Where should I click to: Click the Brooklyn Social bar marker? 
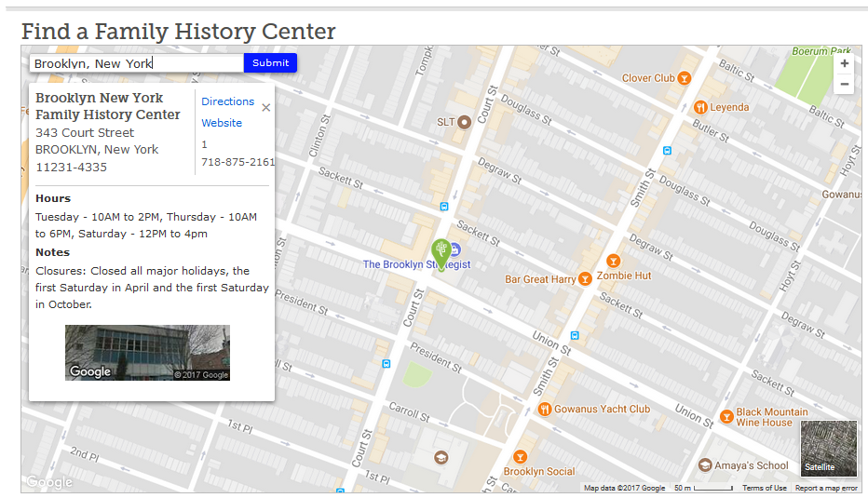pyautogui.click(x=520, y=457)
